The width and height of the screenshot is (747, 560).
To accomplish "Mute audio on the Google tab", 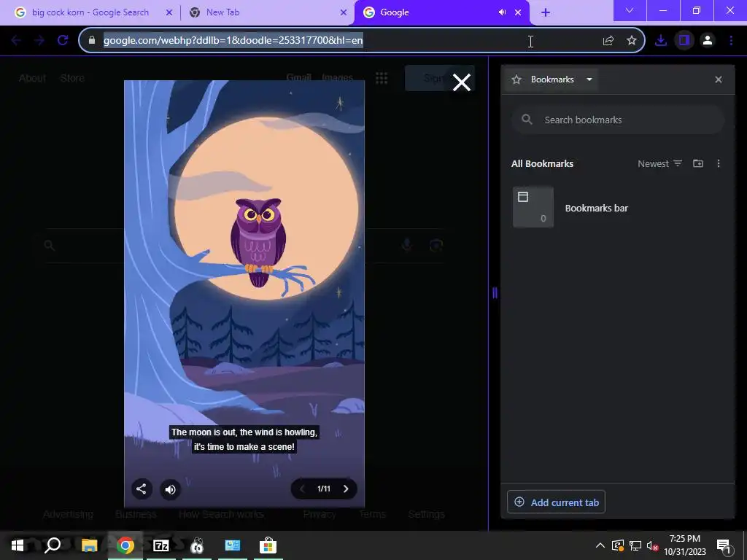I will [x=502, y=12].
